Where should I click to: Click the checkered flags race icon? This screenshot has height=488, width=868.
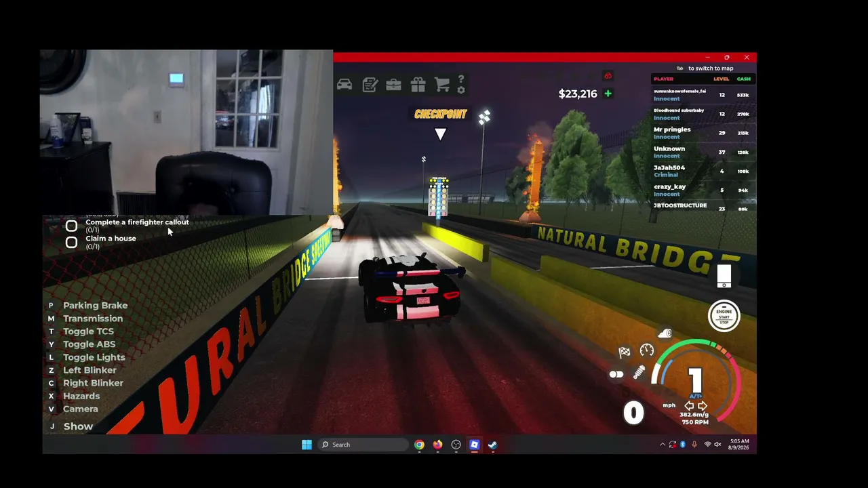625,352
